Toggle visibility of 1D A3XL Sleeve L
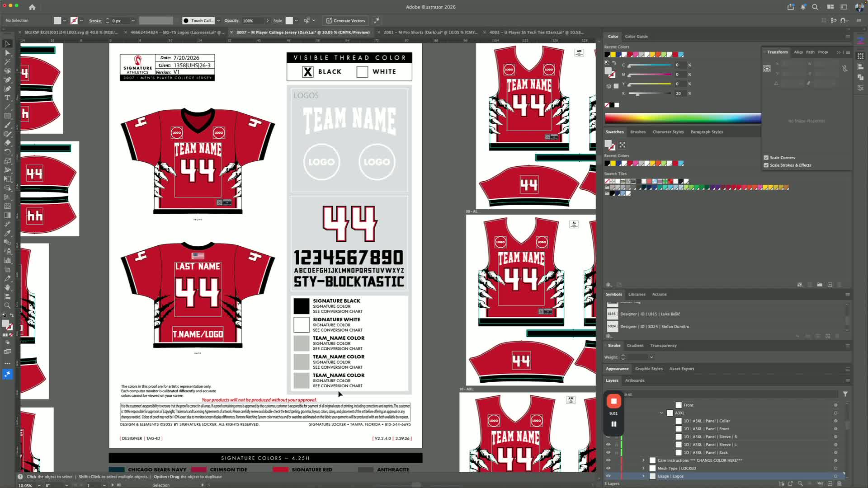 (608, 445)
